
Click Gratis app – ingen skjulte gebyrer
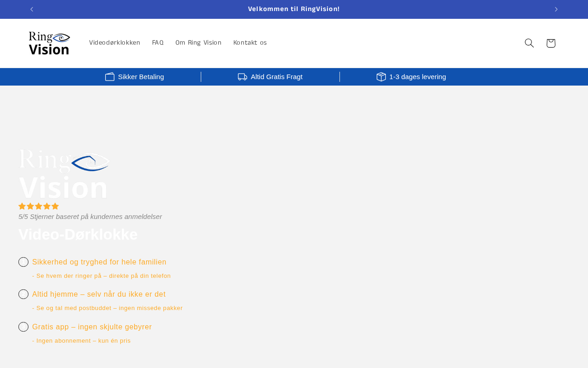(92, 327)
